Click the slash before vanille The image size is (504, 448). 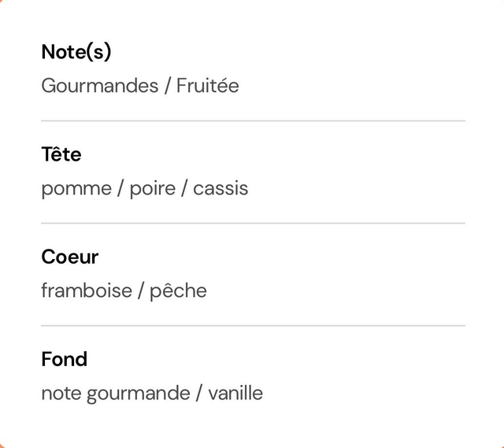[199, 393]
